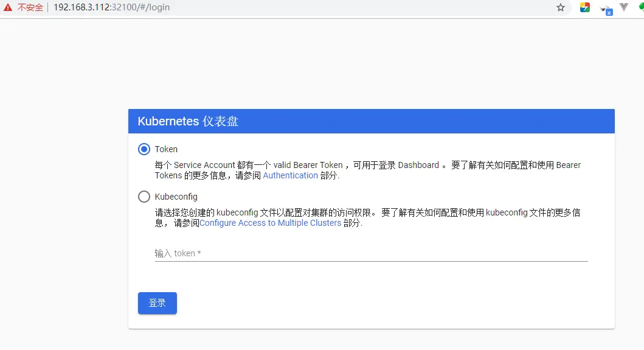644x350 pixels.
Task: Click the Kubernetes 仪表盘 header title
Action: point(188,121)
